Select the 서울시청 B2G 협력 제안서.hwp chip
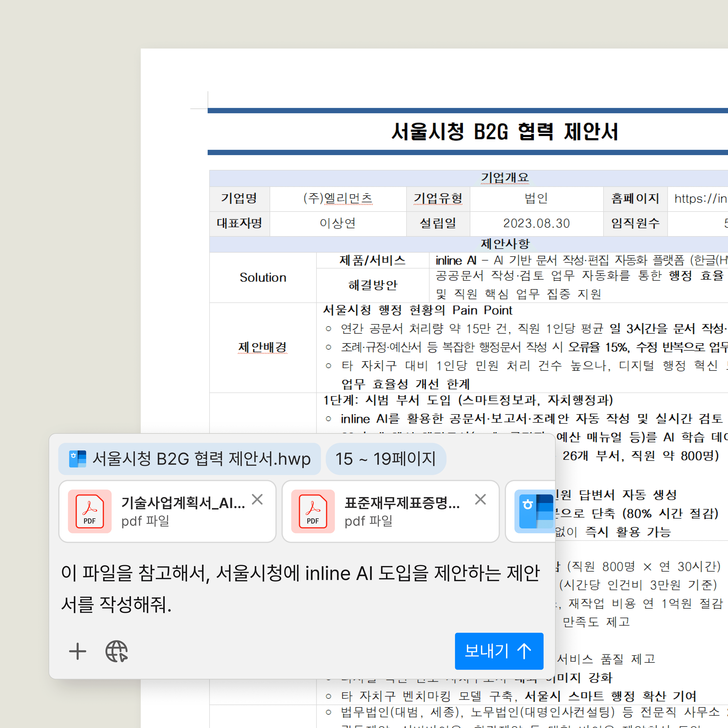The image size is (728, 728). click(190, 459)
